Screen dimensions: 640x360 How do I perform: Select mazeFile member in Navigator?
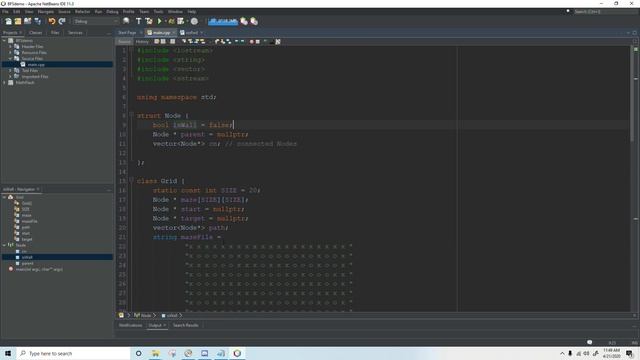29,221
